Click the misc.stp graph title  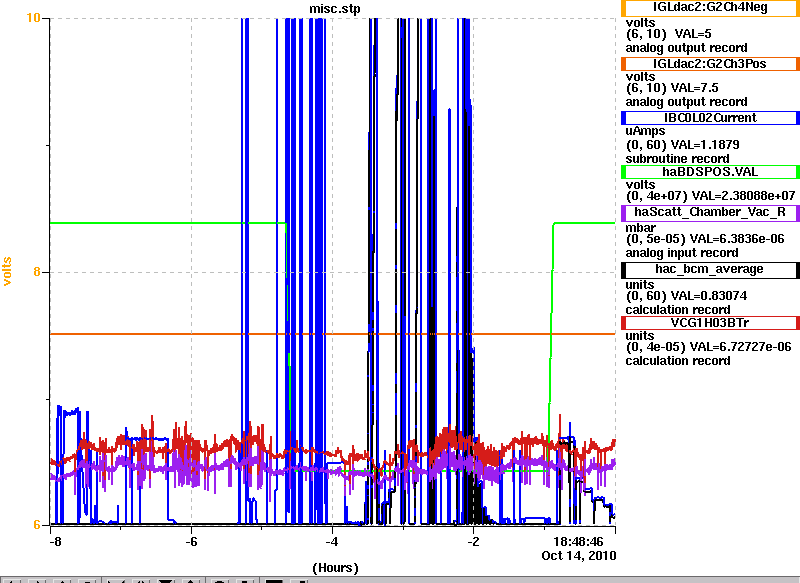[335, 9]
